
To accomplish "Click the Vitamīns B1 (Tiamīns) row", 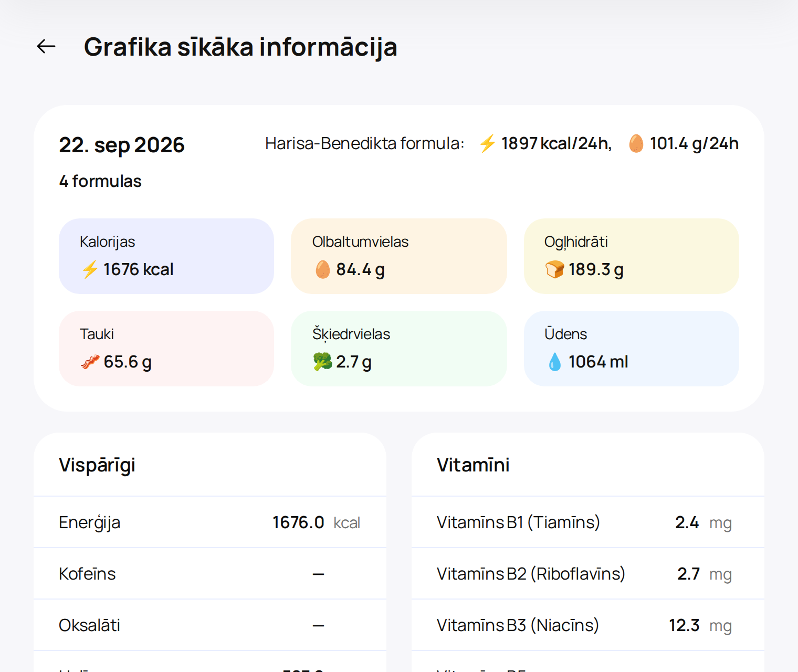I will [588, 522].
